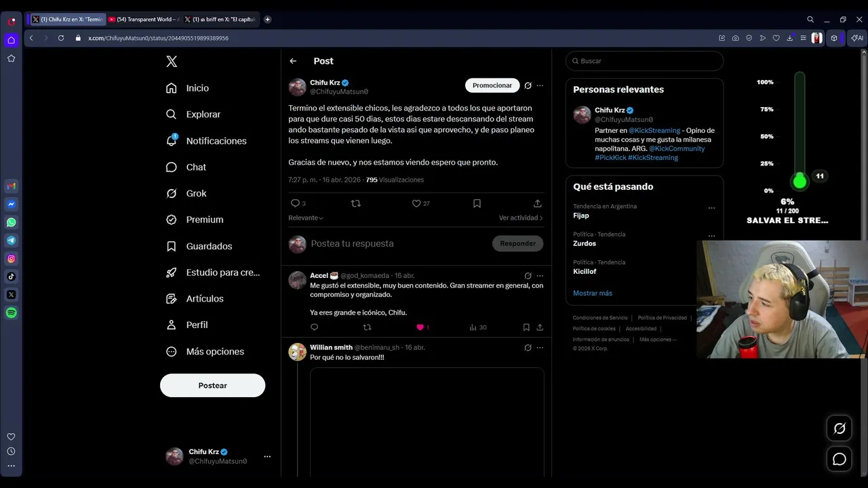Toggle the browser heart bookmark icon
The image size is (868, 488).
click(x=776, y=38)
